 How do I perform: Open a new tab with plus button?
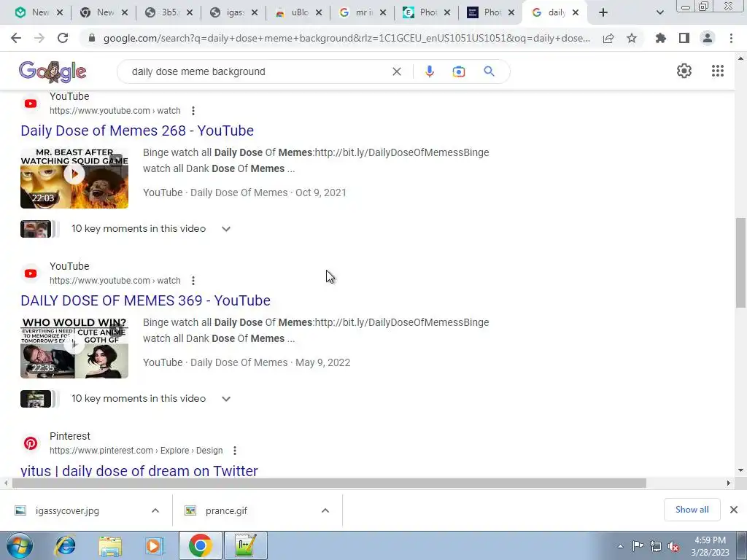coord(603,12)
